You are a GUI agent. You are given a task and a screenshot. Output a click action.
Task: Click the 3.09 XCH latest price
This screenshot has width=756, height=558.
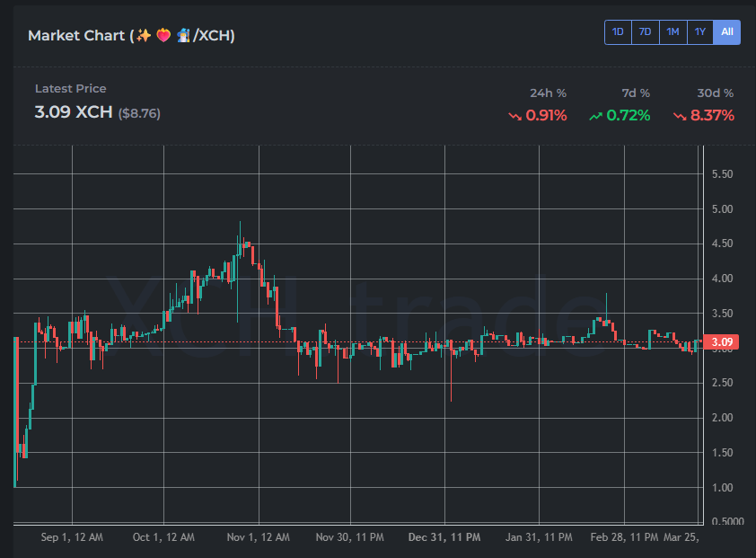(x=74, y=112)
